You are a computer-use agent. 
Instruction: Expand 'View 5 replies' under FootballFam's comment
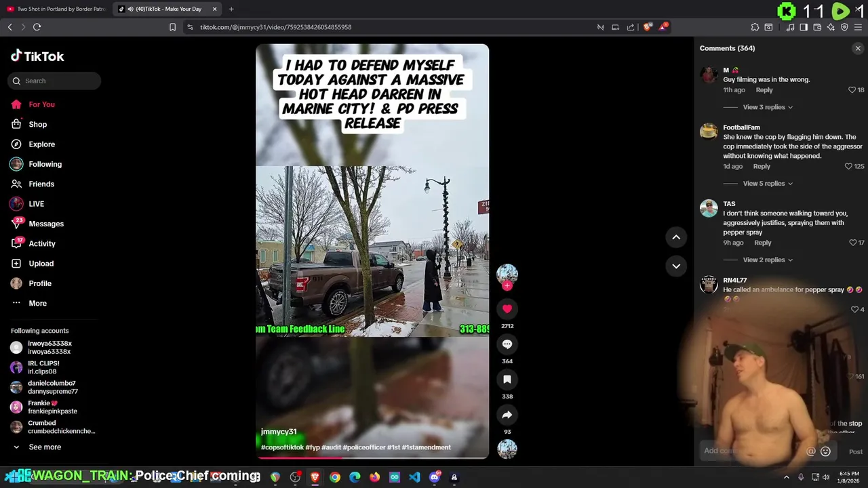pyautogui.click(x=768, y=184)
